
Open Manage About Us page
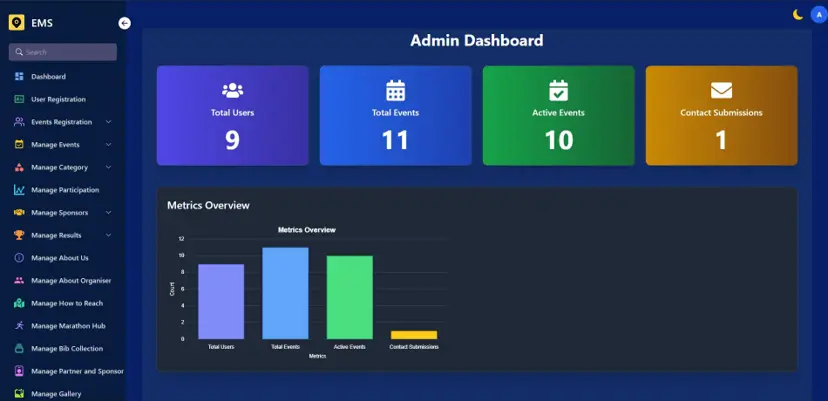[60, 258]
